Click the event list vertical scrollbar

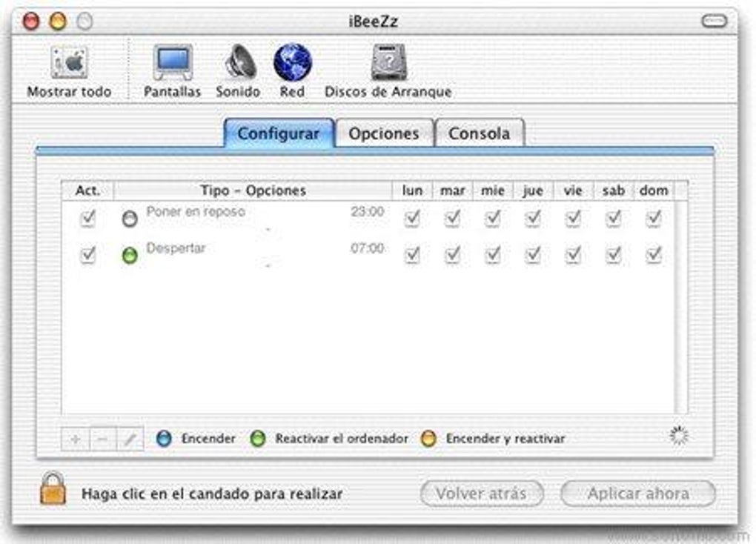pos(681,307)
